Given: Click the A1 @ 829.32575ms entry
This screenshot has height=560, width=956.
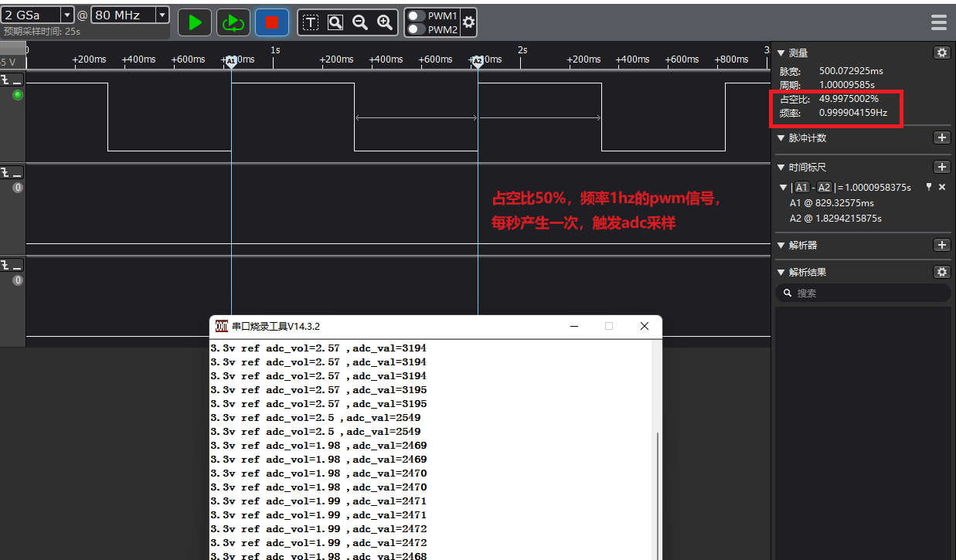Looking at the screenshot, I should pos(832,203).
